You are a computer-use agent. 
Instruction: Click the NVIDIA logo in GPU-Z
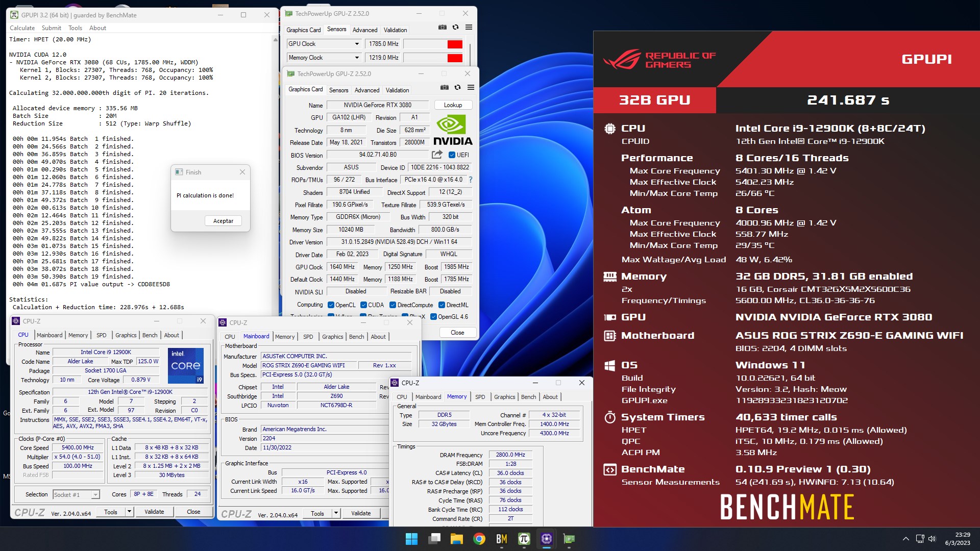pos(453,130)
